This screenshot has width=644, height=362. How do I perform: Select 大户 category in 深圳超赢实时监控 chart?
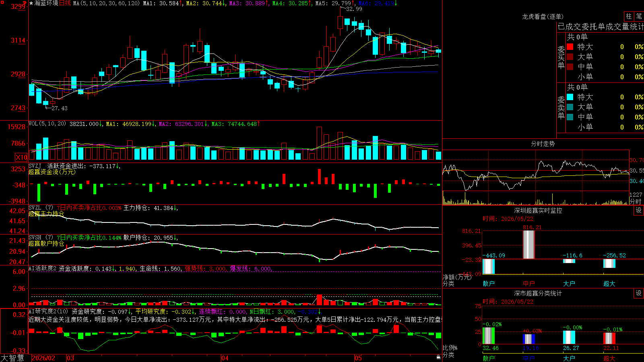569,284
